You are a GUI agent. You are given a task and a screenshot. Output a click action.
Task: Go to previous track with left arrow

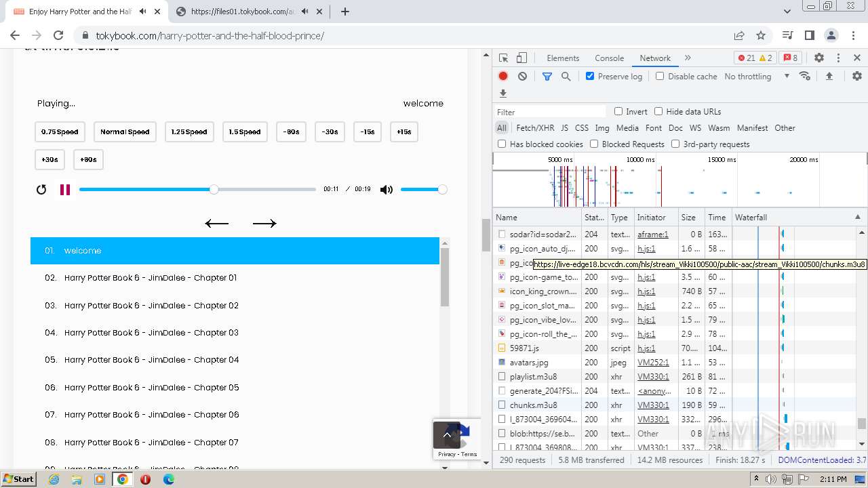click(217, 224)
